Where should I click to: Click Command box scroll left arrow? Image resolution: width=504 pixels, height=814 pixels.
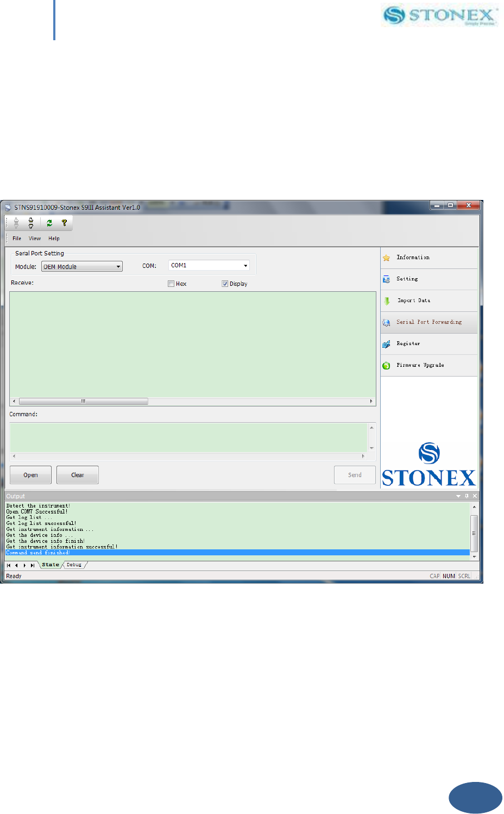pyautogui.click(x=14, y=456)
